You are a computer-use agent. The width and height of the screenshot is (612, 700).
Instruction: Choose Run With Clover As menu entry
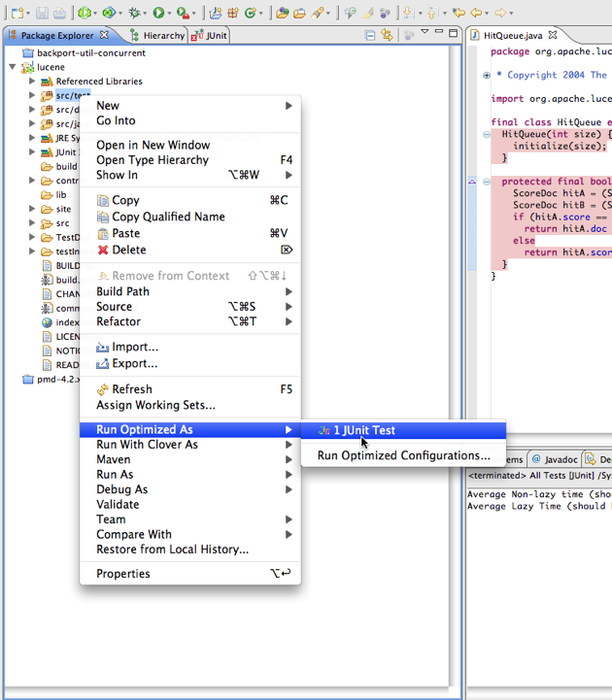147,445
